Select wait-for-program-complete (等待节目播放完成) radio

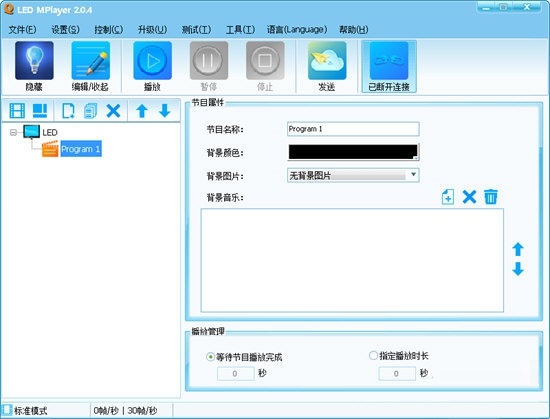(x=210, y=357)
